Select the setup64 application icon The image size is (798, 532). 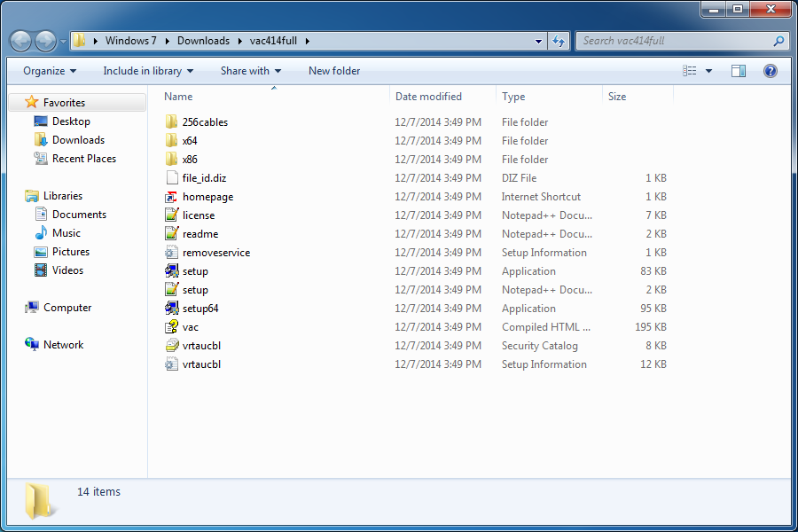171,308
